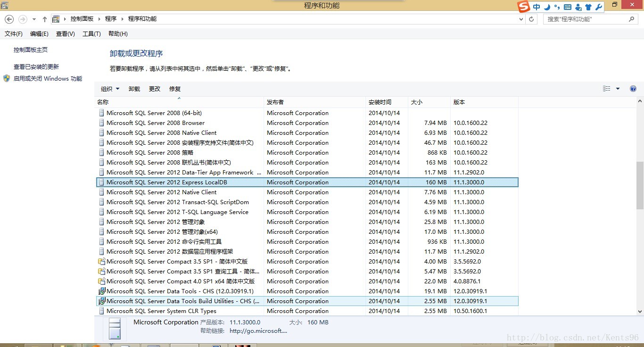Select 程序 in the address breadcrumb
The image size is (644, 347).
pos(111,19)
